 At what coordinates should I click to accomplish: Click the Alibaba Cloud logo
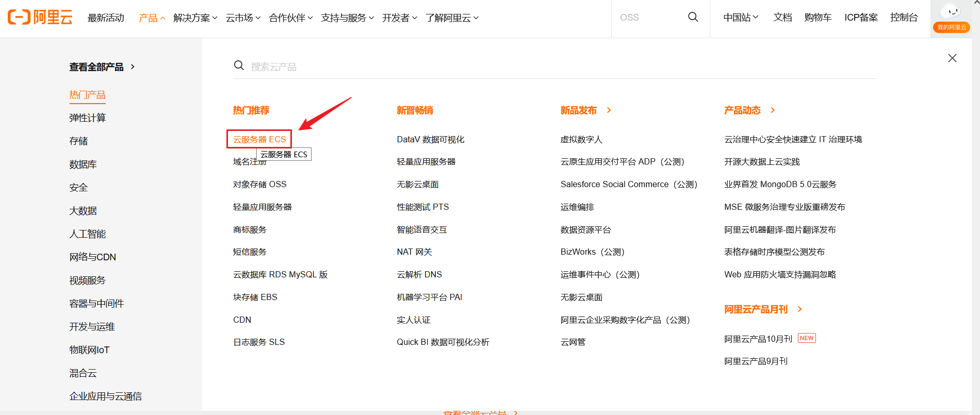pyautogui.click(x=40, y=17)
